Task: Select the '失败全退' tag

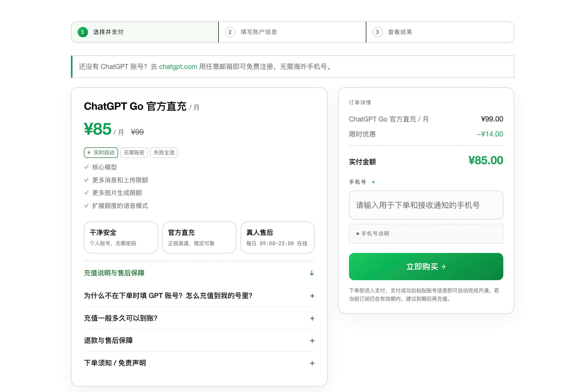Action: tap(164, 153)
